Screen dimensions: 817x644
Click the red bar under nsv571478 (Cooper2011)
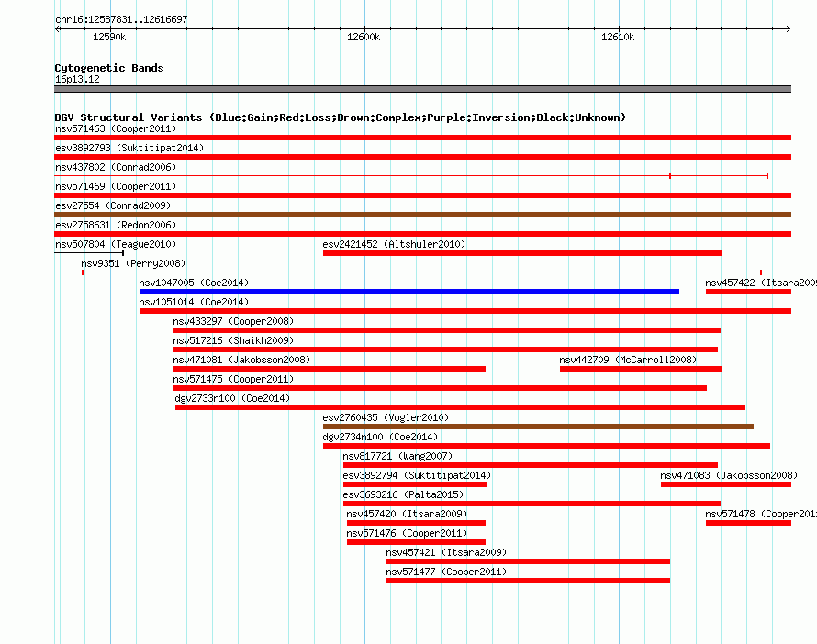point(749,523)
